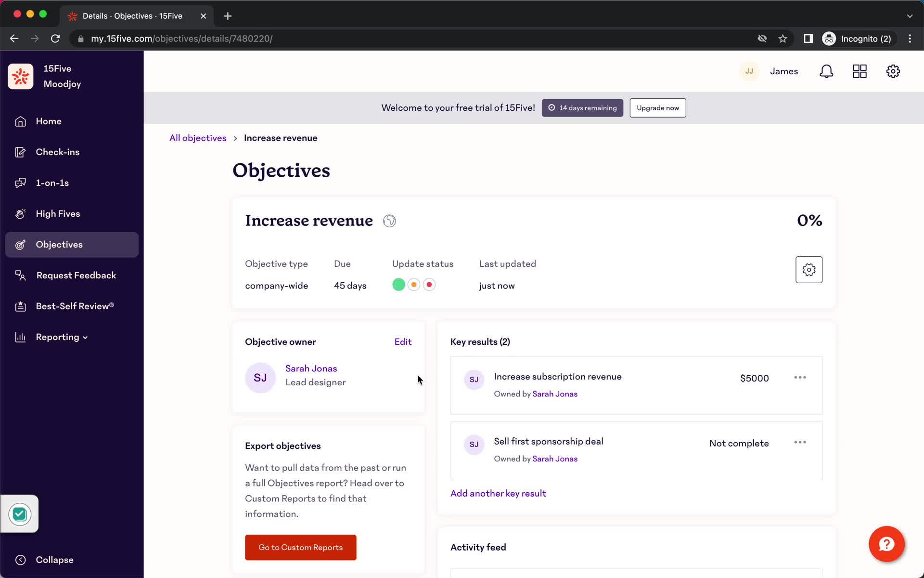The width and height of the screenshot is (924, 578).
Task: Click the objective settings gear icon
Action: click(x=809, y=270)
